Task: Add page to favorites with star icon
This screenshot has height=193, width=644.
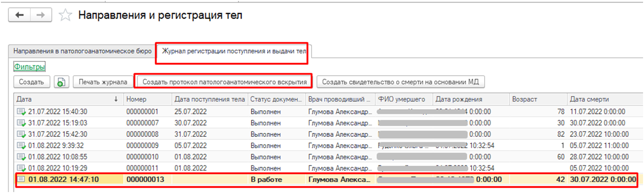Action: (x=65, y=15)
